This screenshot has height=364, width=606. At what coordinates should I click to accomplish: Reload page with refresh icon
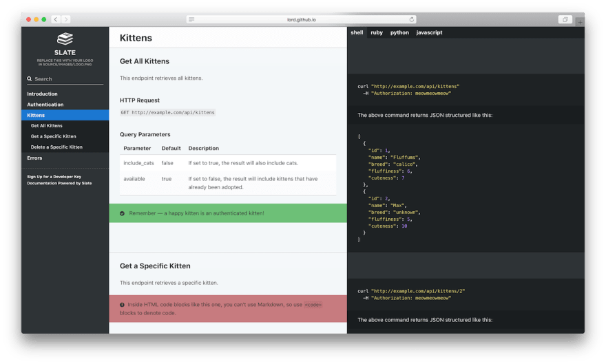pos(412,19)
